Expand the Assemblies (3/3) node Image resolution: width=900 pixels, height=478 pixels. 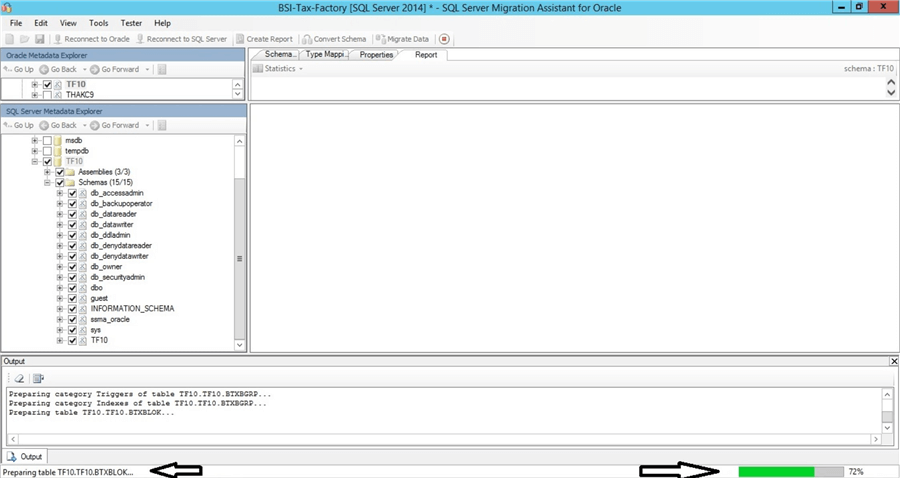coord(48,172)
